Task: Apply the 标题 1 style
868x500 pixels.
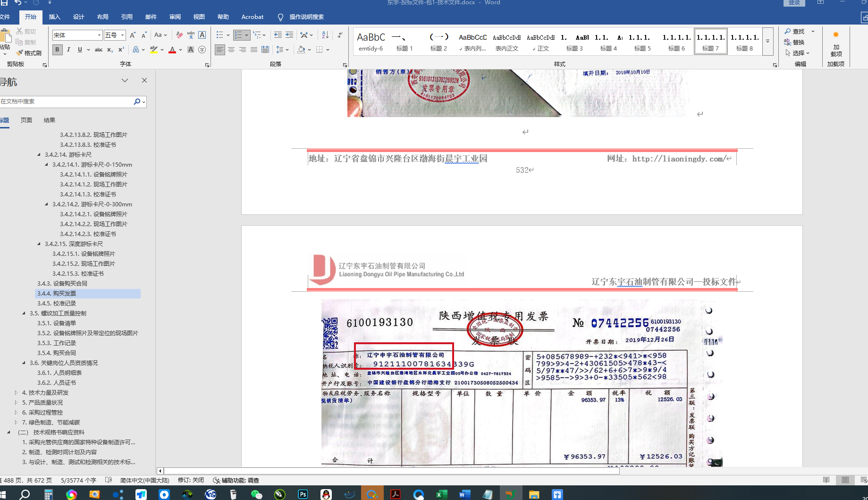Action: tap(405, 42)
